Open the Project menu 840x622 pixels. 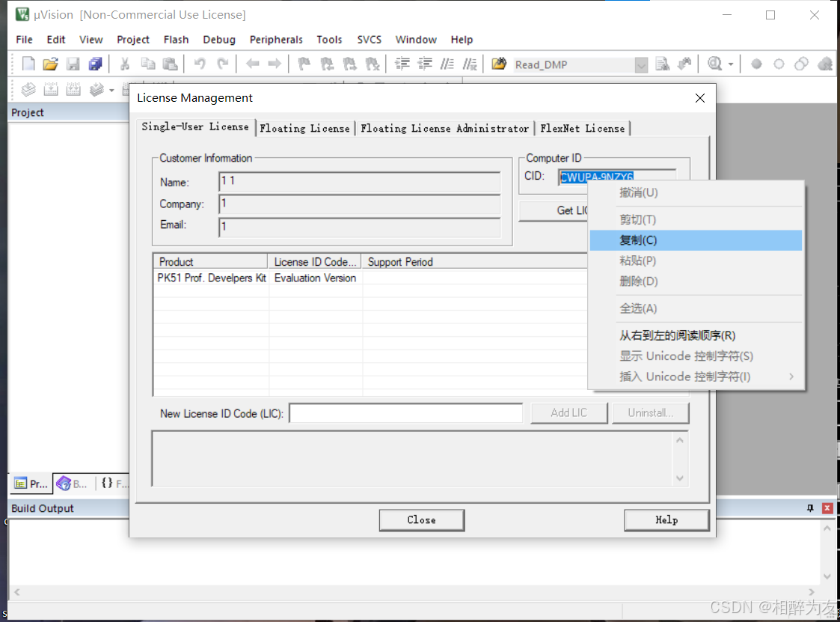tap(133, 39)
